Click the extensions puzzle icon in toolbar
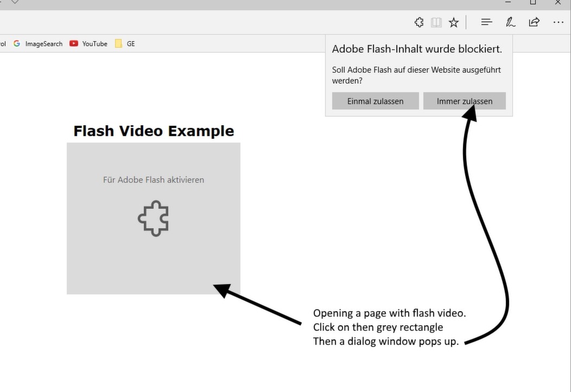This screenshot has height=392, width=571. tap(419, 22)
